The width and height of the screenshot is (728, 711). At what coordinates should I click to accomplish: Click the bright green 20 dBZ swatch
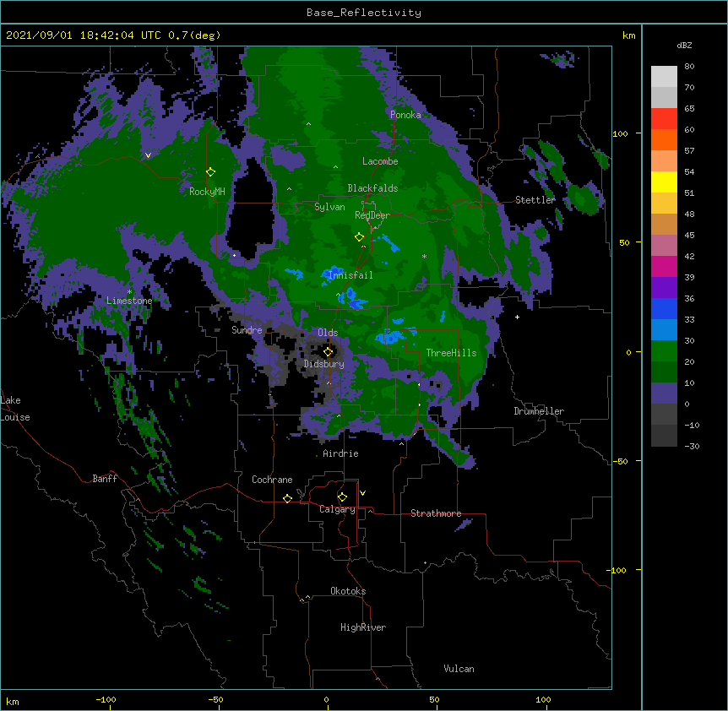pos(664,351)
